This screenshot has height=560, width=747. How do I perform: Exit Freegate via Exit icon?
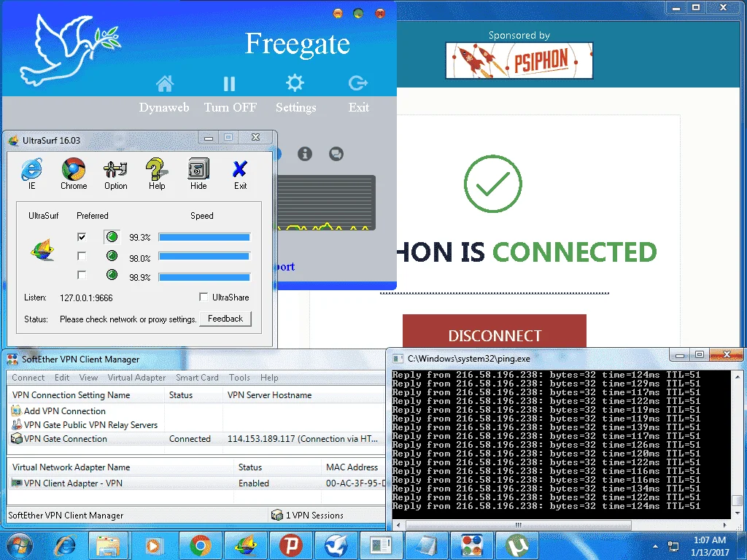pyautogui.click(x=358, y=94)
